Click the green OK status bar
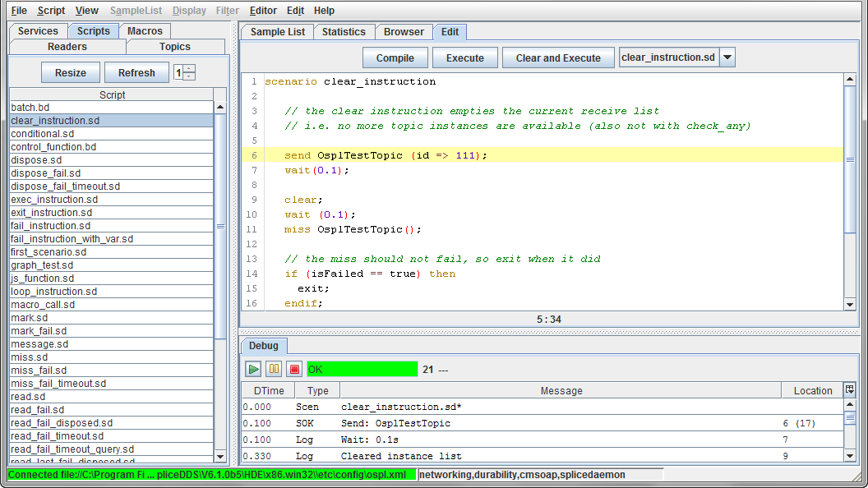The width and height of the screenshot is (868, 488). (362, 369)
